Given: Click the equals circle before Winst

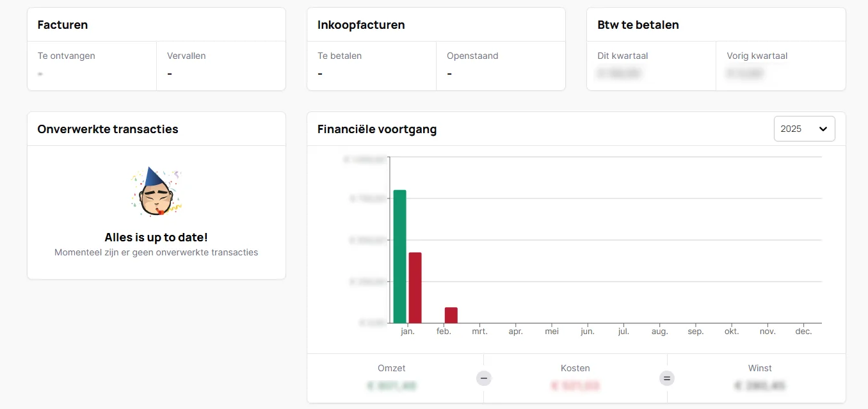Looking at the screenshot, I should (x=667, y=378).
